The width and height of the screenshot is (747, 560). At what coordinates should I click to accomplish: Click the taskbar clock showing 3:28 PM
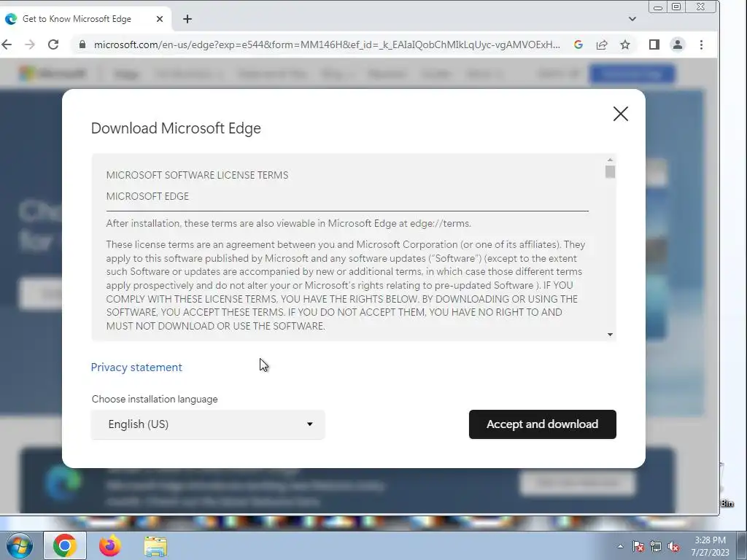[x=710, y=546]
